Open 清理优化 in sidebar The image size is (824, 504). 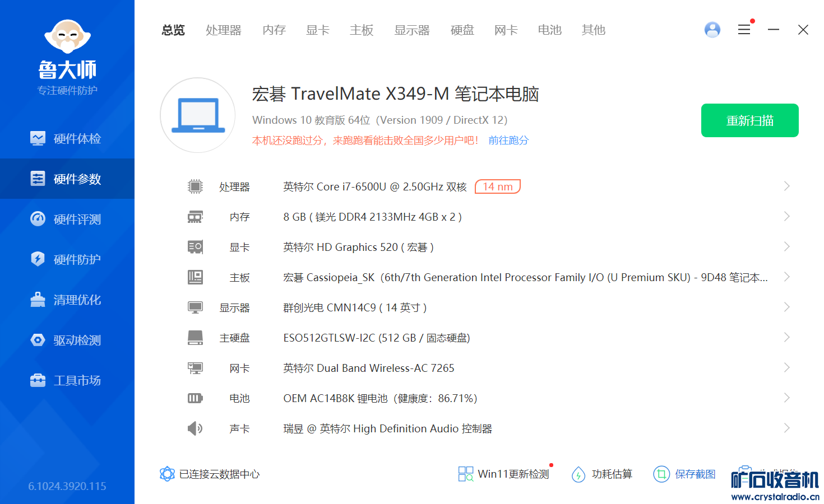tap(67, 300)
